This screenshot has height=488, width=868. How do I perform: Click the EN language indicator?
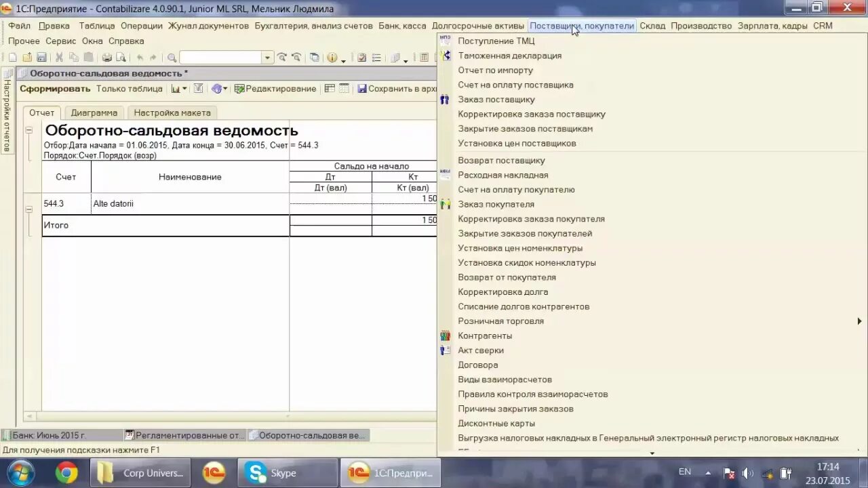(x=685, y=472)
